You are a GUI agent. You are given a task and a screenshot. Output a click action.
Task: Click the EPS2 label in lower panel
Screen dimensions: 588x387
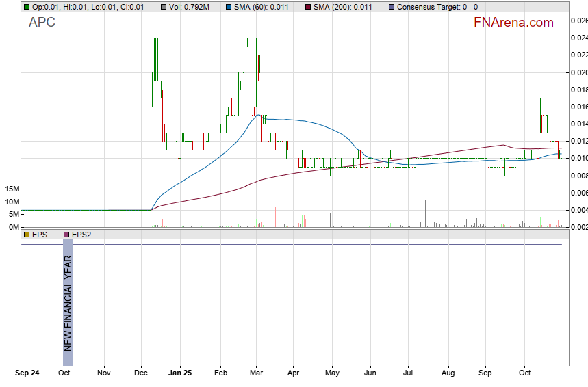(x=81, y=235)
